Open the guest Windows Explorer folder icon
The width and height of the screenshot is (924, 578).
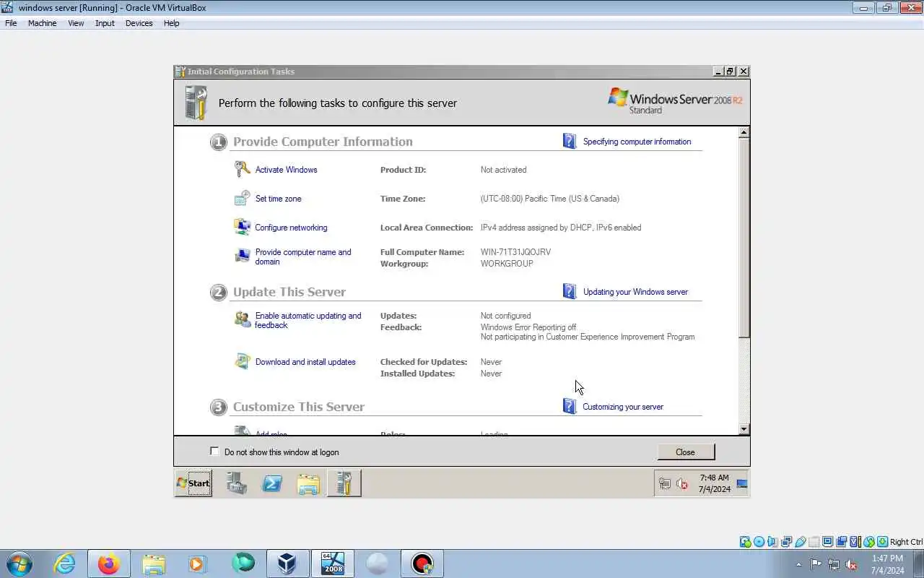[x=308, y=483]
